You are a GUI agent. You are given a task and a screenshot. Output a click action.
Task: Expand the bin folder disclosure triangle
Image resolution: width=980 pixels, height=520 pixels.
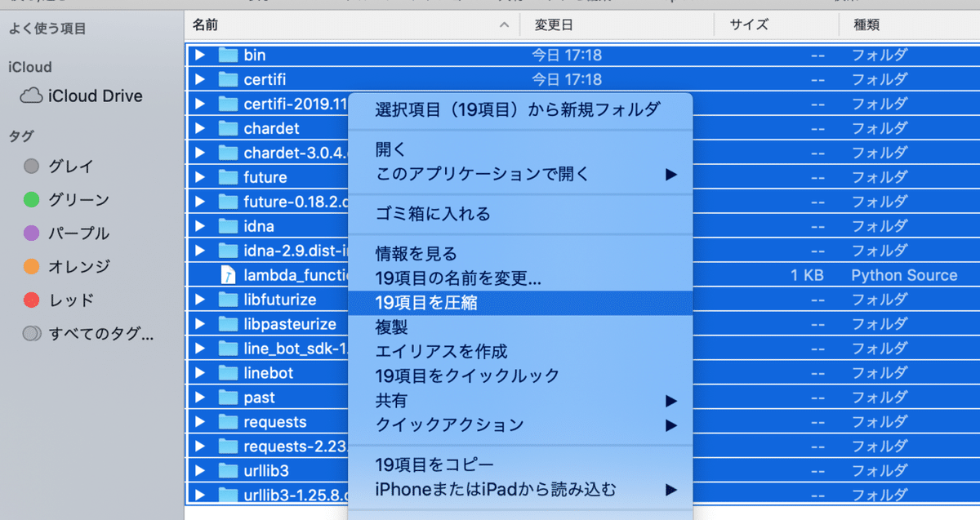200,55
